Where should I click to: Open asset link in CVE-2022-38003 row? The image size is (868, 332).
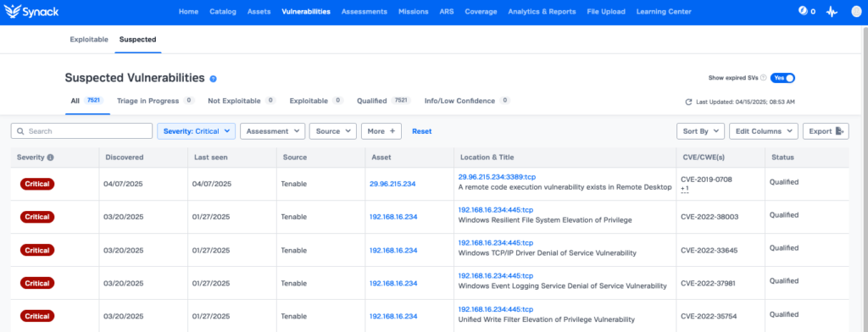393,217
